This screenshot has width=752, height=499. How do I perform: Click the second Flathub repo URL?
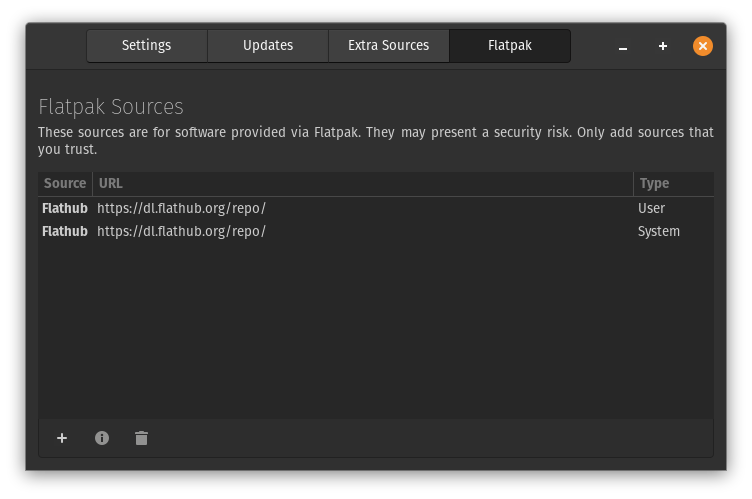click(x=181, y=231)
